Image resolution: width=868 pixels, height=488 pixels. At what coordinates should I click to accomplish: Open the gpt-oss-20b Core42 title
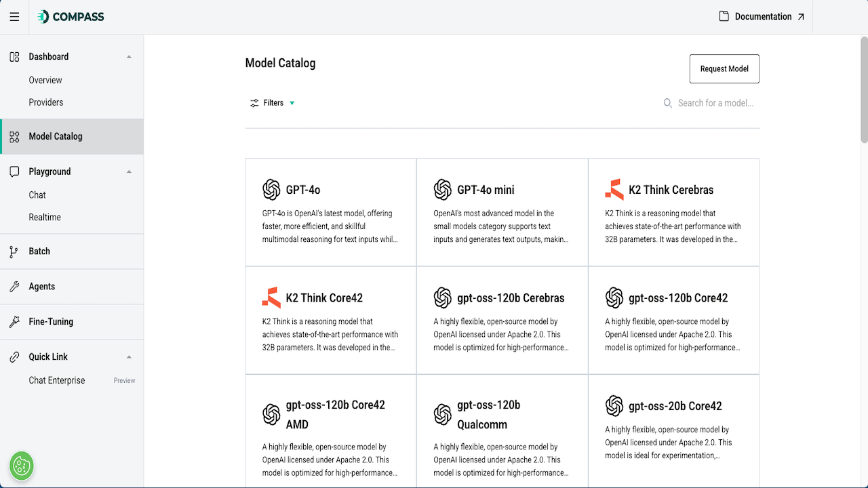click(675, 406)
